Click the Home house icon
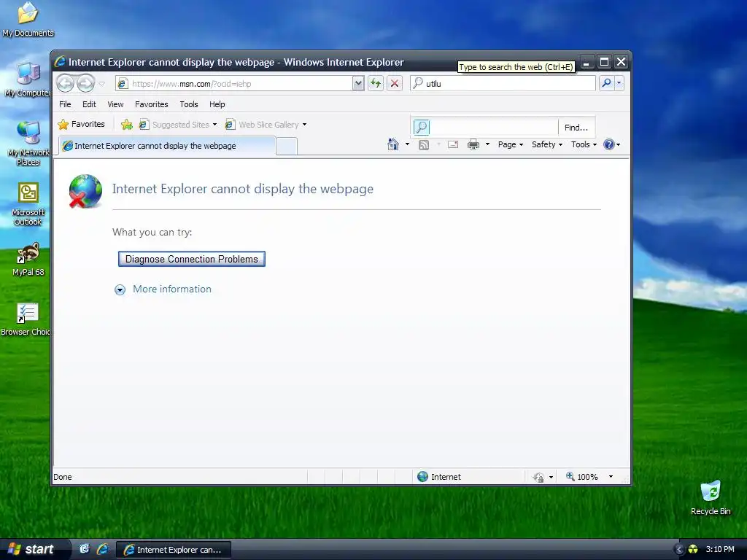747x560 pixels. click(393, 144)
